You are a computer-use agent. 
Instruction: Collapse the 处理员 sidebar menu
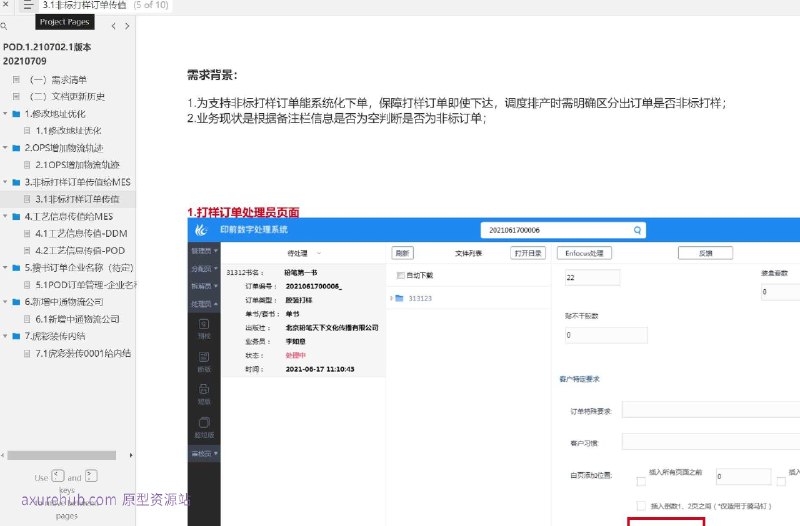(204, 304)
